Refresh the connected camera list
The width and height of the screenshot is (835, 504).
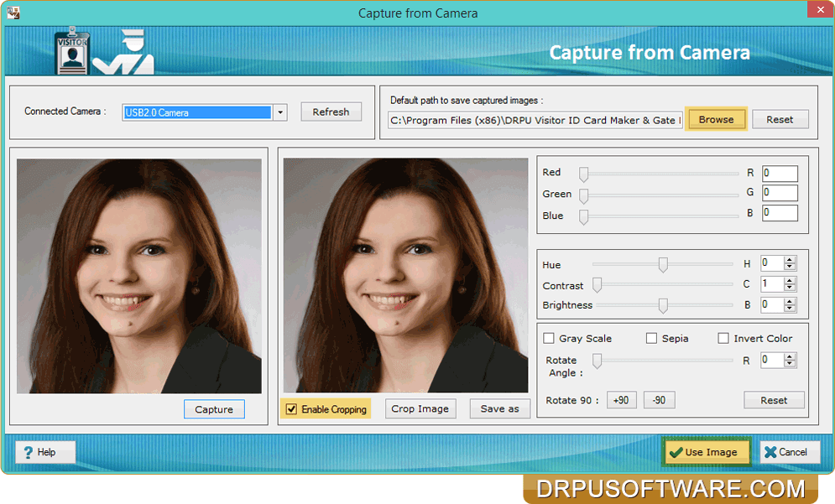tap(331, 112)
